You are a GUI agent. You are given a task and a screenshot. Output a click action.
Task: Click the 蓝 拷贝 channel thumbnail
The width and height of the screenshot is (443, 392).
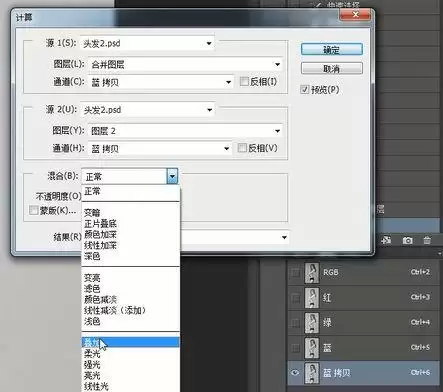[x=312, y=373]
